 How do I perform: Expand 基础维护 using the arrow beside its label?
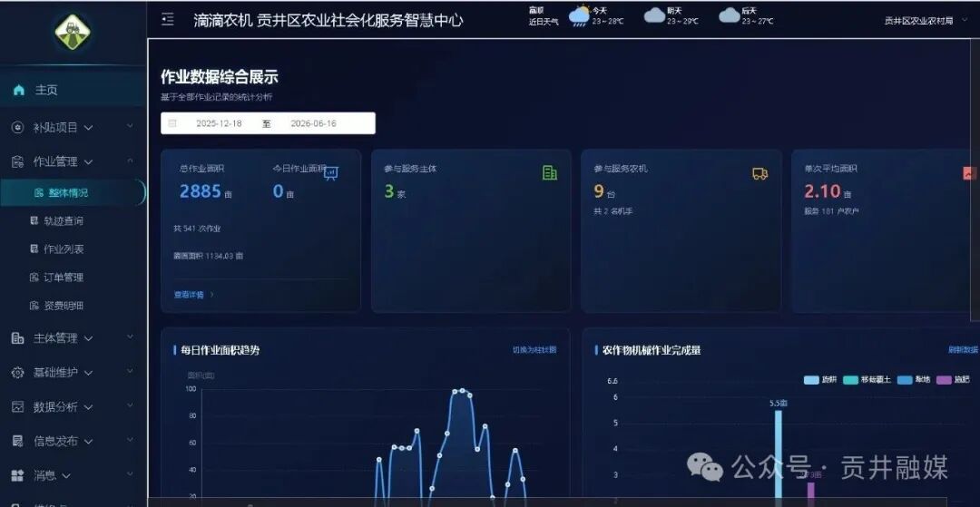[x=88, y=374]
